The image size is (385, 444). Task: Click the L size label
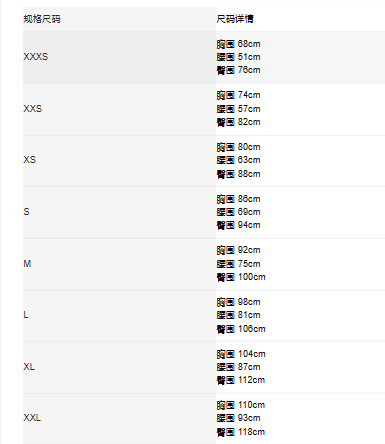pos(26,315)
